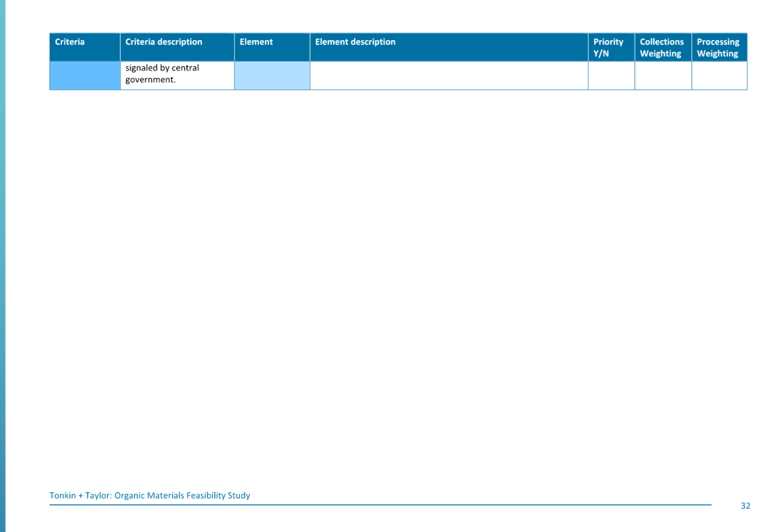The image size is (770, 532).
Task: Select the highlighted blue Criteria cell
Action: coord(84,75)
